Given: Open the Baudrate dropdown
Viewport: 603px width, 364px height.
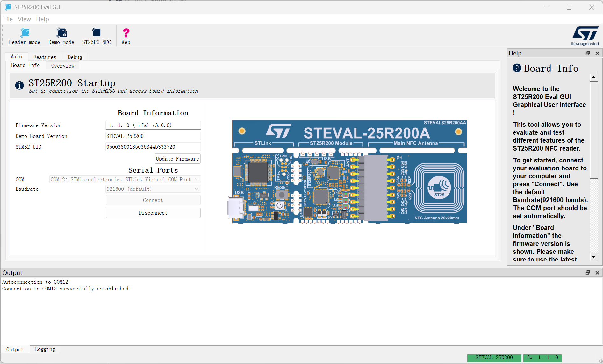Looking at the screenshot, I should coord(153,189).
